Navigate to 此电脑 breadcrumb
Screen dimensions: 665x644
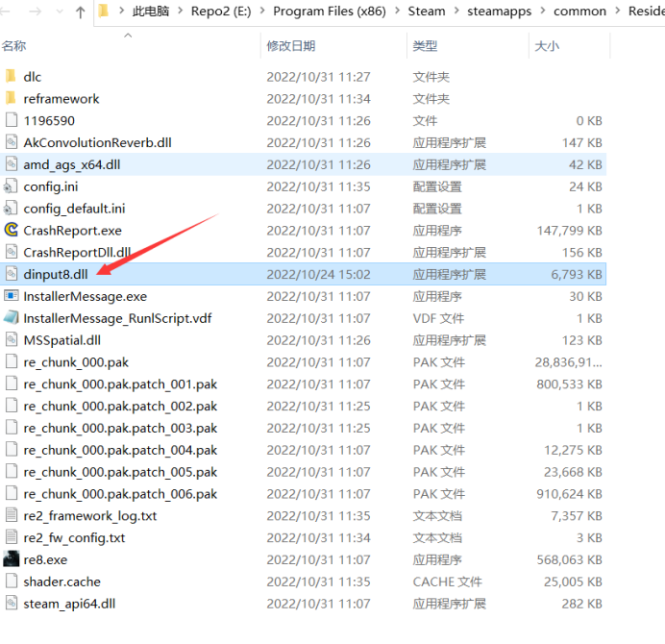151,11
